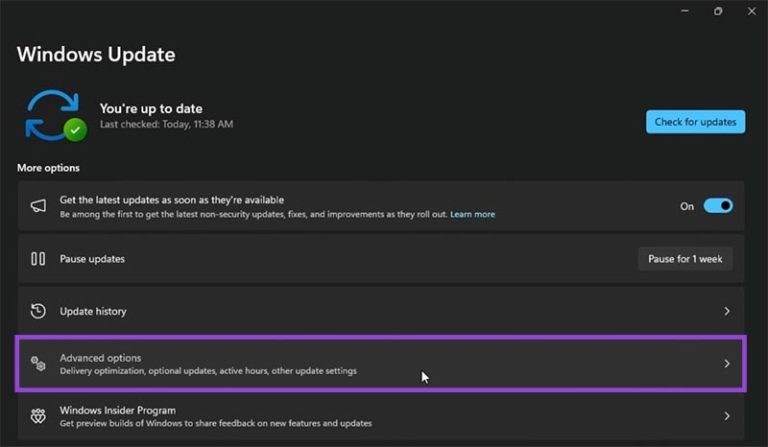Click the green checkmark badge

point(74,130)
